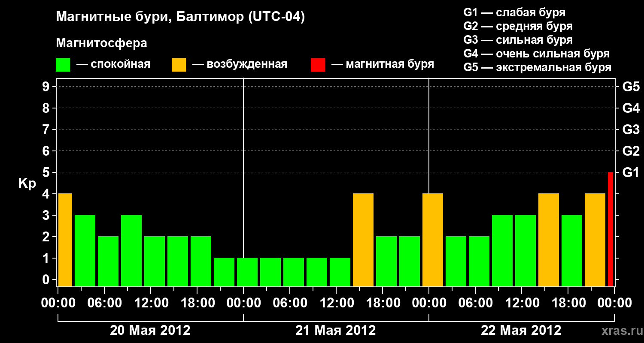
Task: Click the green Kp 1 bar at 12:00 on 21 May
Action: (x=340, y=272)
